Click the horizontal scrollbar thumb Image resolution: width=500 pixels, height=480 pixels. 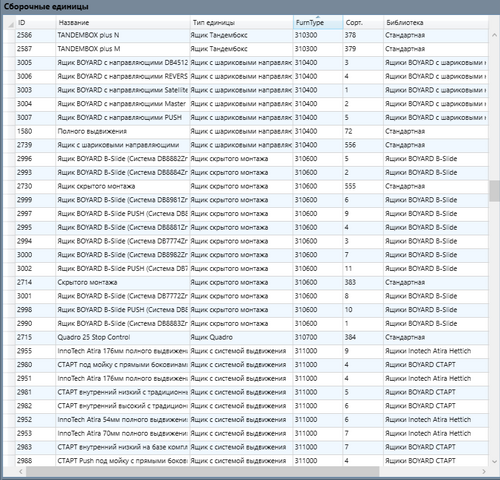pyautogui.click(x=203, y=471)
